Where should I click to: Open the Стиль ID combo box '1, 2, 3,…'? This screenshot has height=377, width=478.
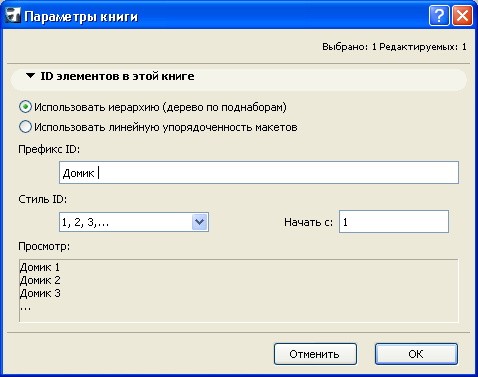134,222
